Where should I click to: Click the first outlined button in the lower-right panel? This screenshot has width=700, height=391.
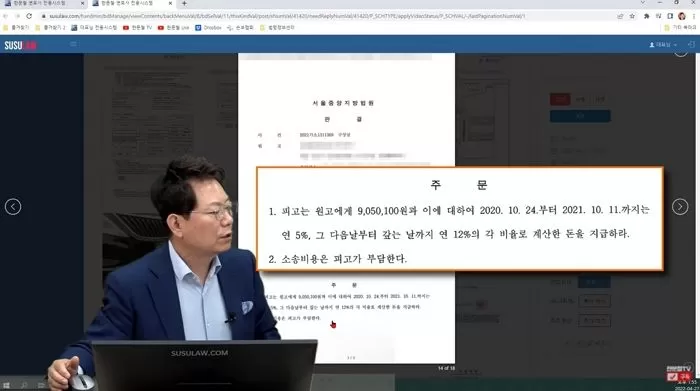pyautogui.click(x=594, y=301)
